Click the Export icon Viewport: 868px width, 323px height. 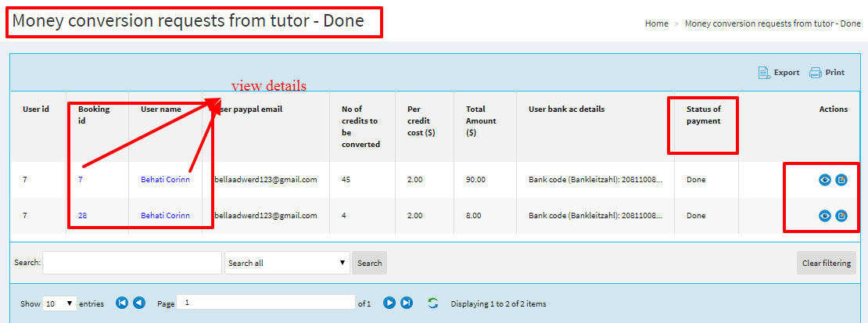coord(764,73)
